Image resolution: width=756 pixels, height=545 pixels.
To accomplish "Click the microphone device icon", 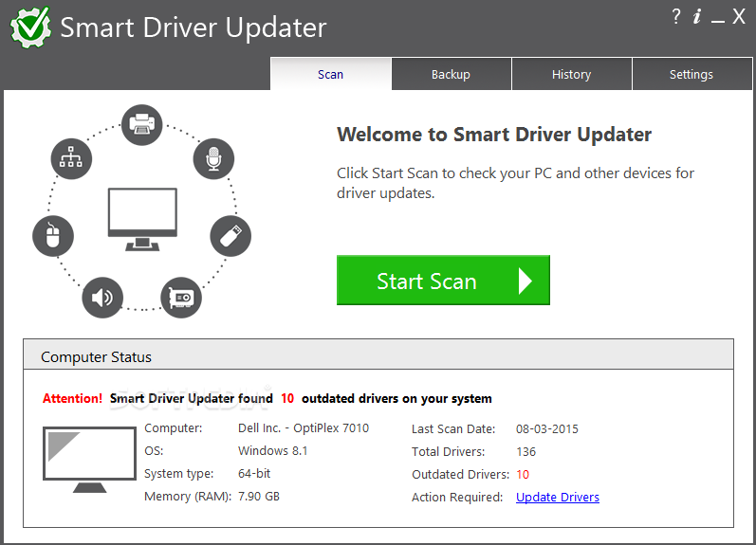I will [213, 158].
